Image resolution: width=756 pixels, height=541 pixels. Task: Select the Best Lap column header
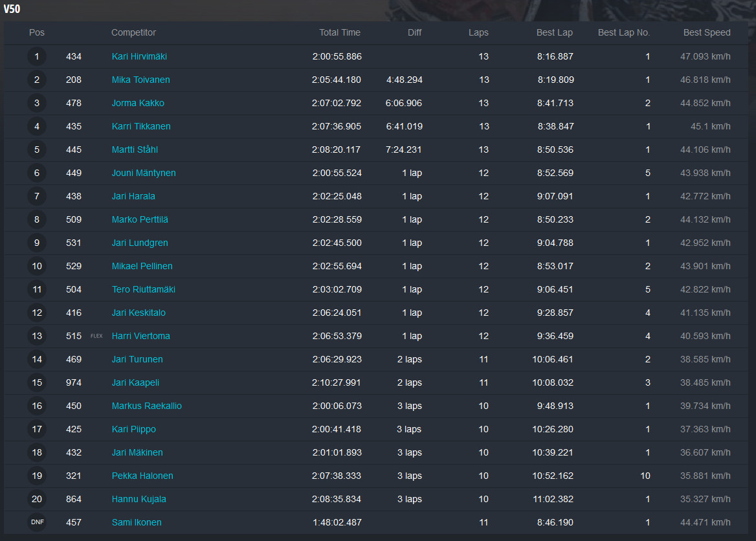pos(555,32)
